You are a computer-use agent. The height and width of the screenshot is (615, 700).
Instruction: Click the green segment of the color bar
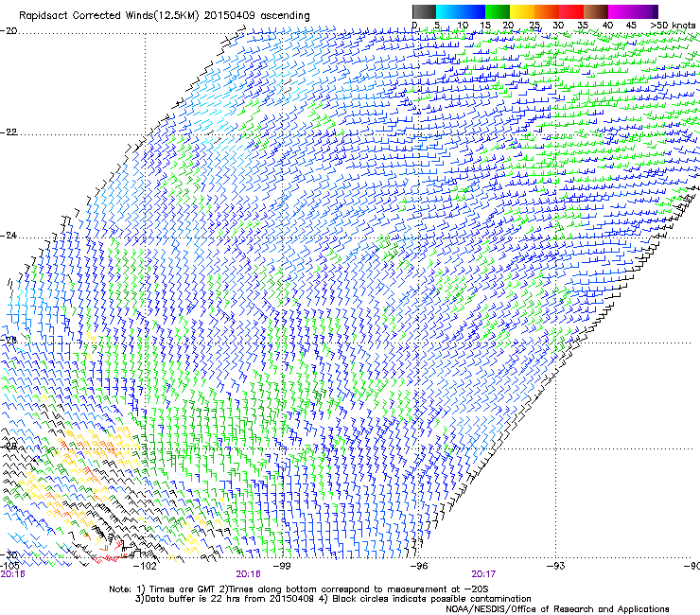498,11
